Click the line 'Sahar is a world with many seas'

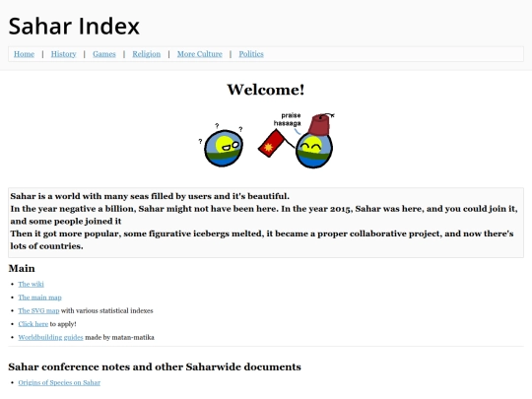point(150,196)
